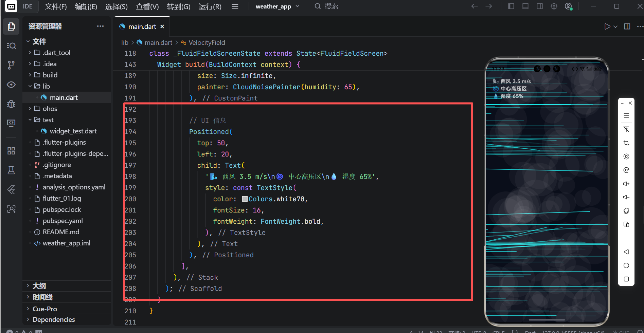Close the main.dart tab

pos(162,26)
